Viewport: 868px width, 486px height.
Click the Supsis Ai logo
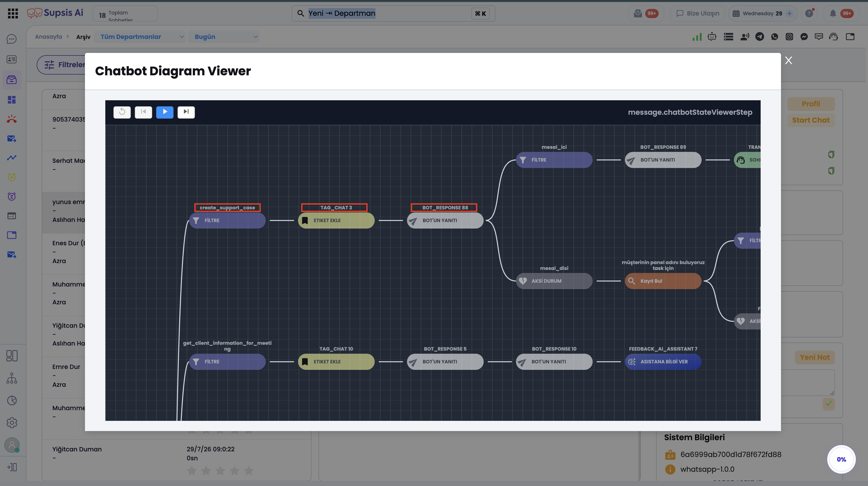pyautogui.click(x=55, y=13)
